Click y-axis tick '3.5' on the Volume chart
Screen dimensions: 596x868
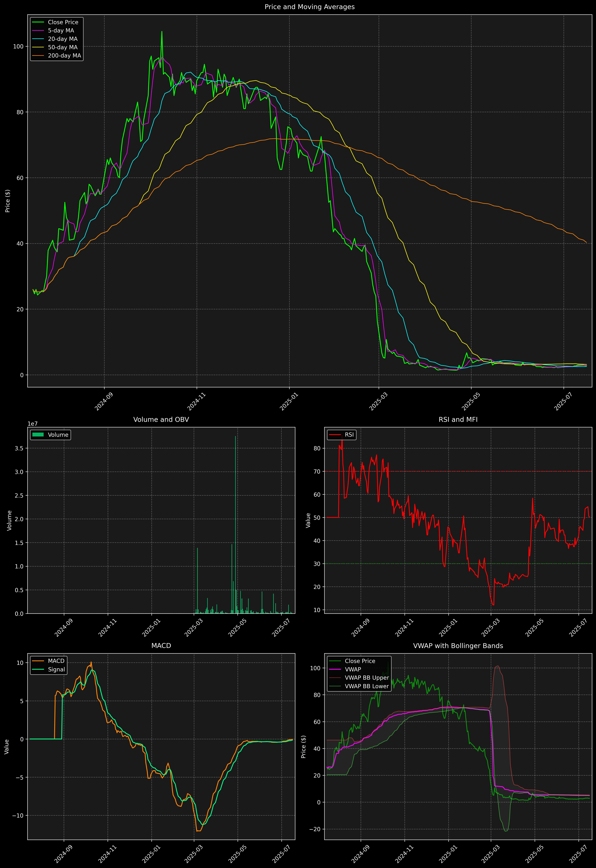[19, 448]
